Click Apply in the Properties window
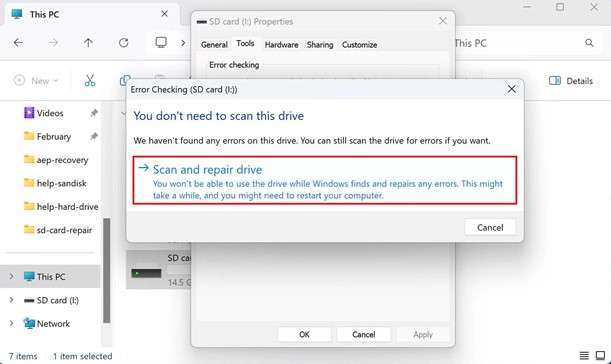The image size is (611, 364). pos(423,334)
